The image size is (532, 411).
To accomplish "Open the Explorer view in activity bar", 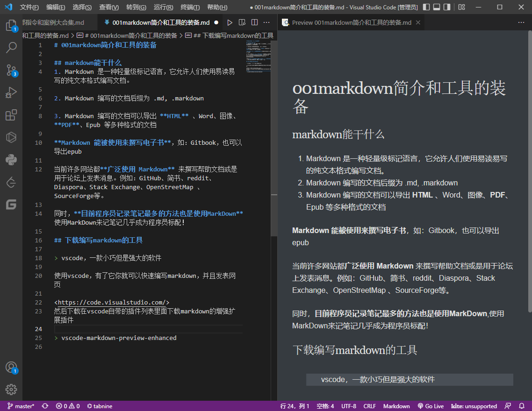I will [x=11, y=25].
